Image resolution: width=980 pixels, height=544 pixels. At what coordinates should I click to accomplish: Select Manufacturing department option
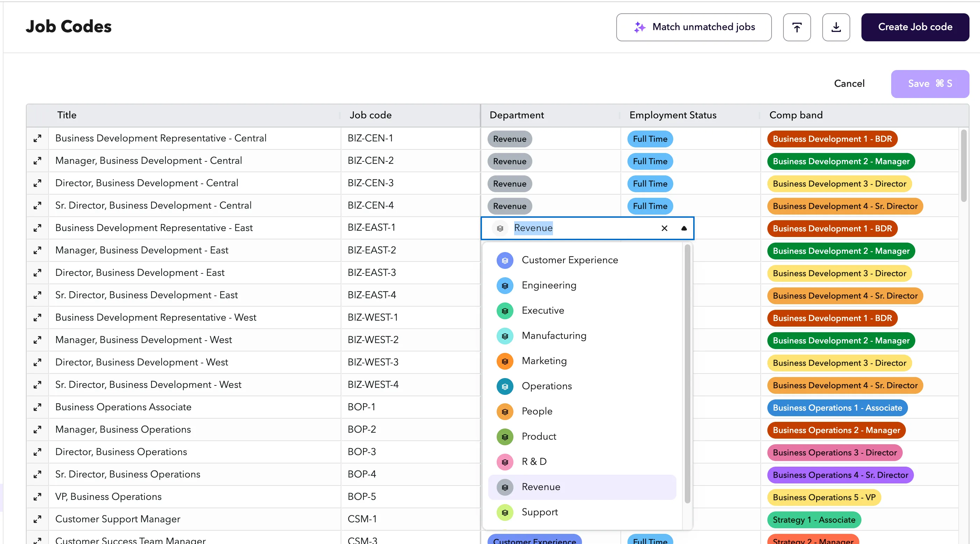pyautogui.click(x=582, y=335)
